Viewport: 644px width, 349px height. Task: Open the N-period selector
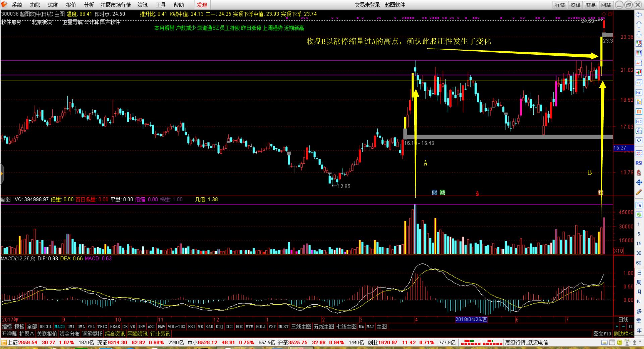639,302
